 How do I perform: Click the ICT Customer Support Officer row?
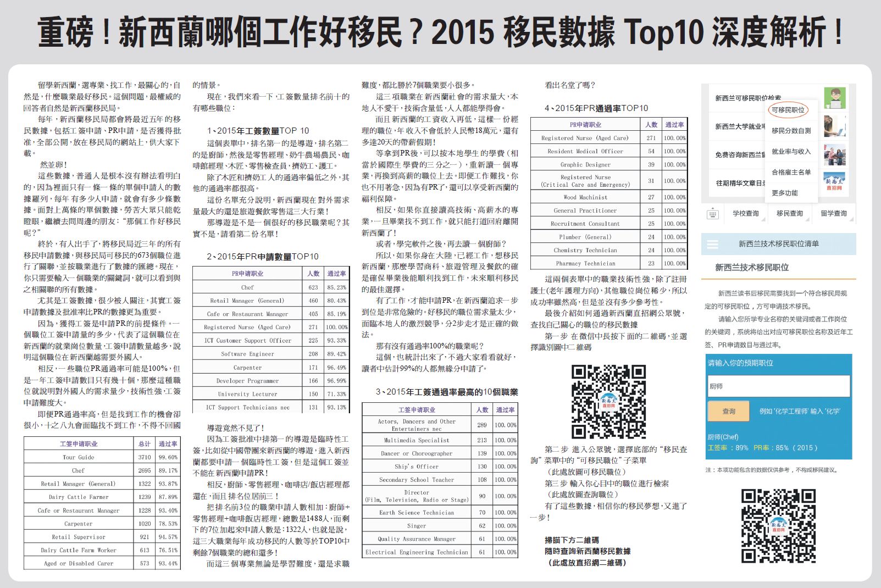pyautogui.click(x=271, y=341)
